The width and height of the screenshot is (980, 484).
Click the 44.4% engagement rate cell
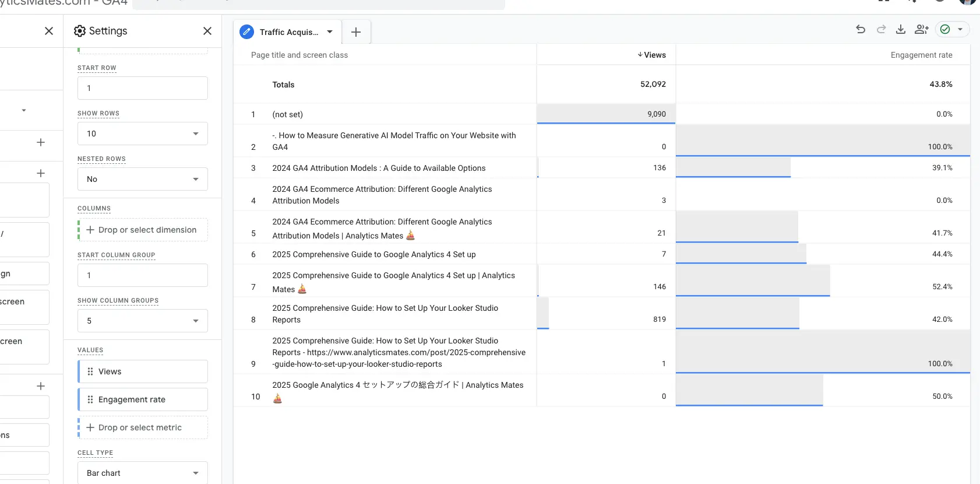[823, 254]
